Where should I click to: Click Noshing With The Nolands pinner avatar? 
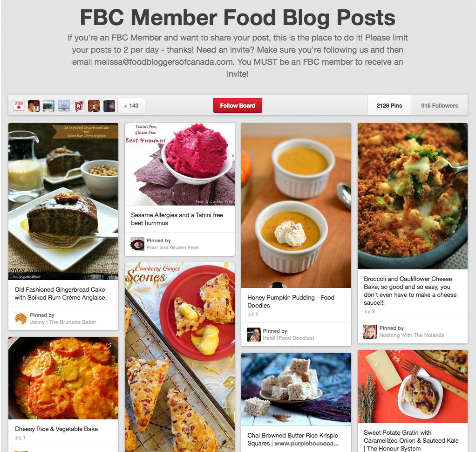[x=370, y=332]
